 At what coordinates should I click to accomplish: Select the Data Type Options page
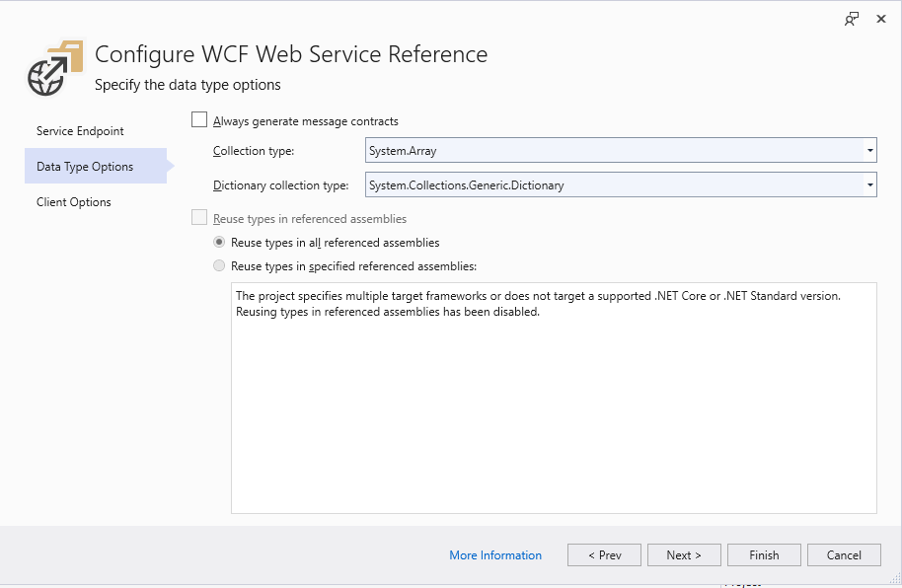(x=85, y=167)
